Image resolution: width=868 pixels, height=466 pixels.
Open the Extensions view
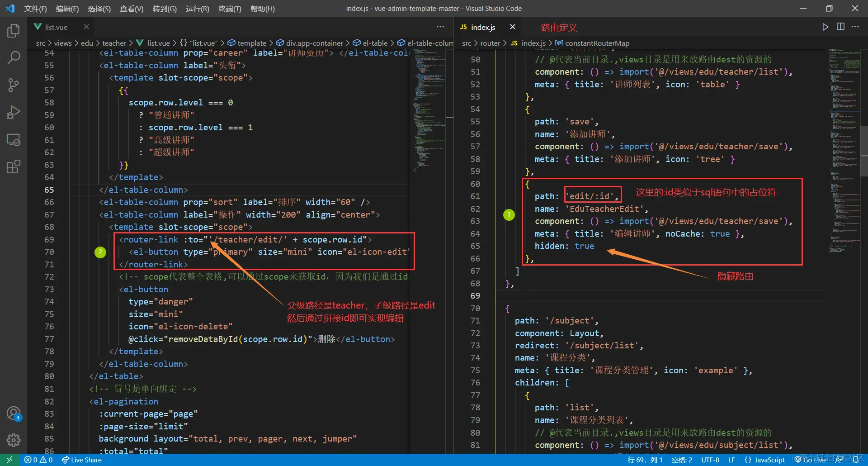coord(14,166)
